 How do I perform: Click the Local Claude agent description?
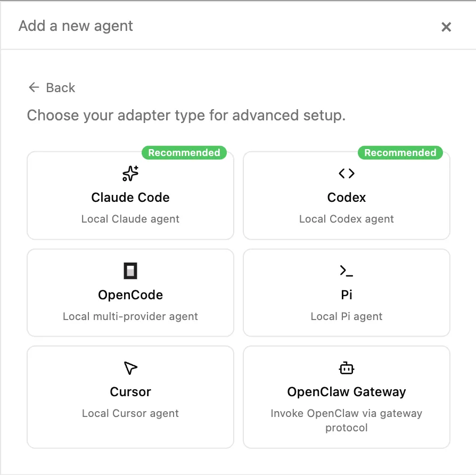130,219
